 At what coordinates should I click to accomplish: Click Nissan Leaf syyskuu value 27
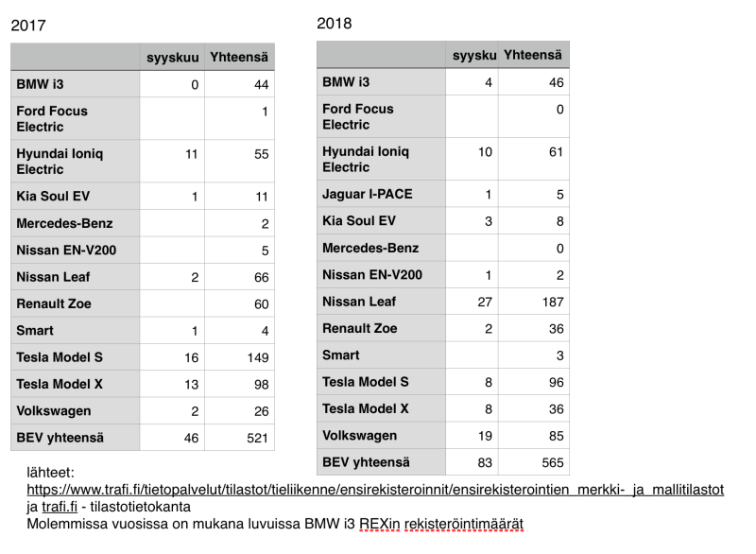pos(473,302)
